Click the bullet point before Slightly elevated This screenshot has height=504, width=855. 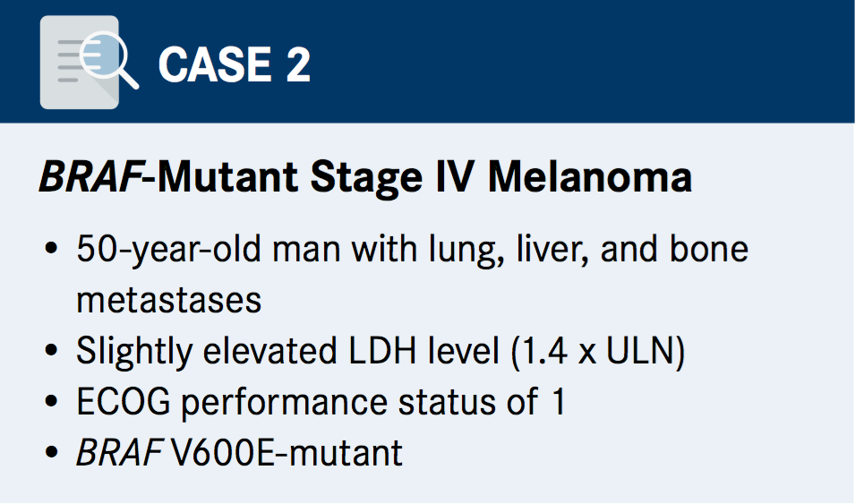(51, 352)
